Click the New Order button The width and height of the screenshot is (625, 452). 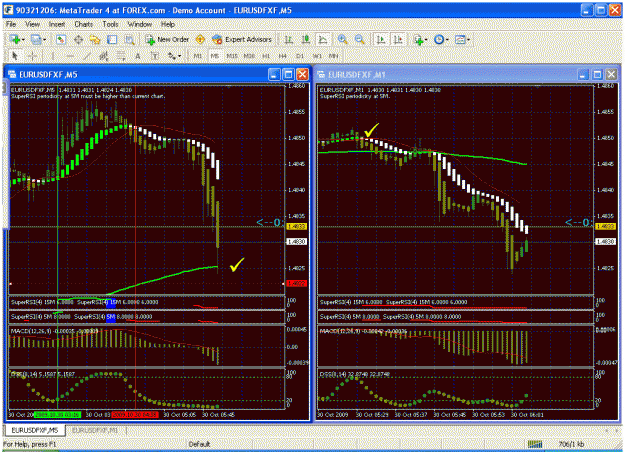coord(167,39)
